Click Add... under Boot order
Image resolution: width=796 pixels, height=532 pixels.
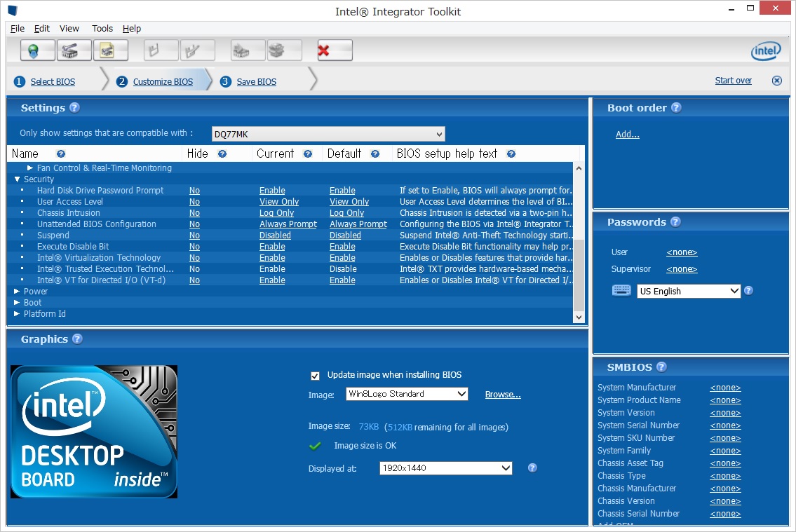pos(628,135)
